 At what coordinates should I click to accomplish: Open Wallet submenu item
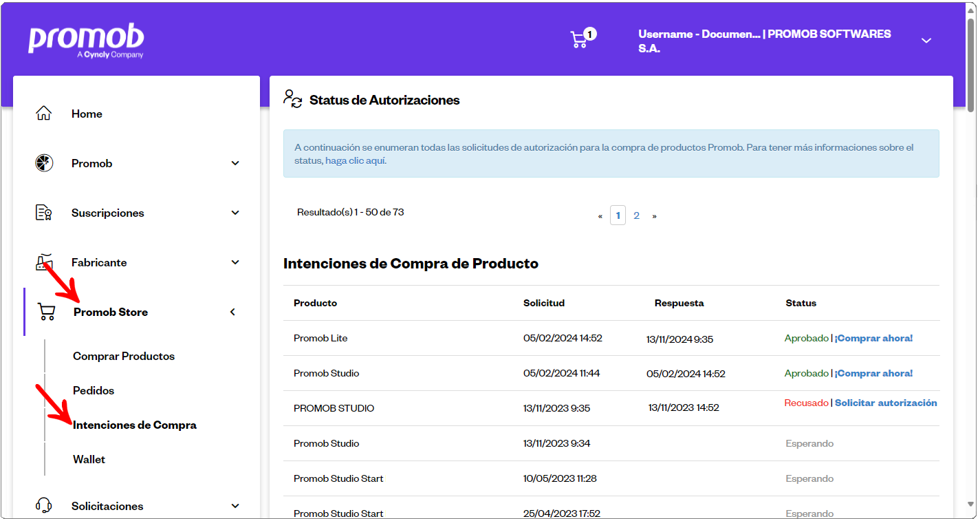click(x=89, y=459)
